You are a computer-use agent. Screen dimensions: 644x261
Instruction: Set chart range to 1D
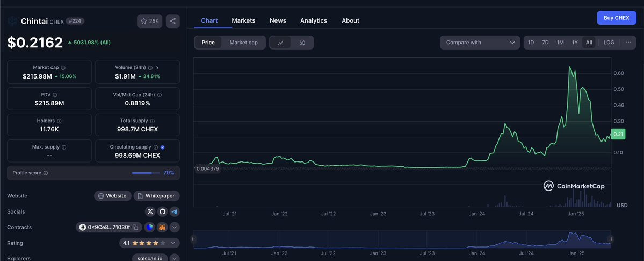[531, 43]
